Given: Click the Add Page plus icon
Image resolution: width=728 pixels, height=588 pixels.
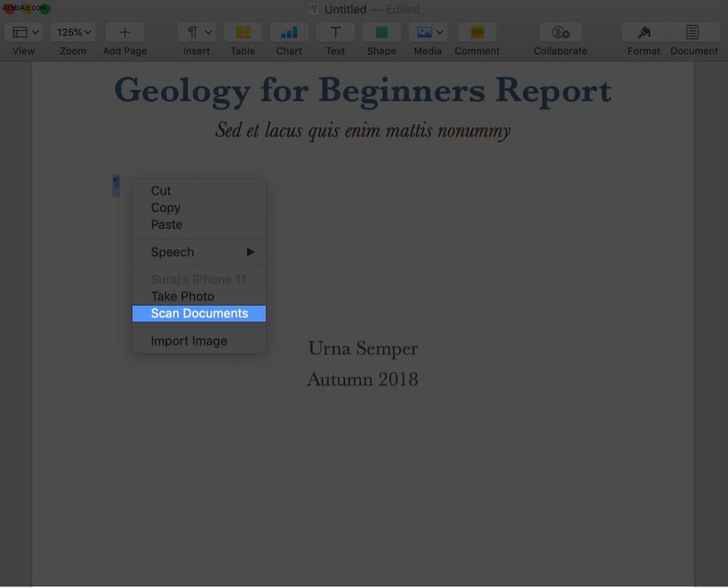Looking at the screenshot, I should point(124,32).
